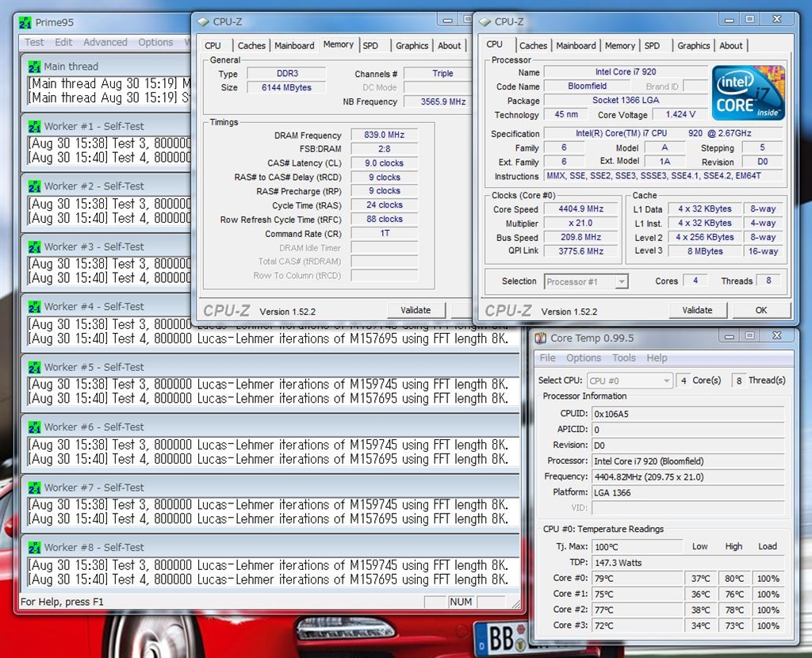Open the Tools menu in Core Temp

click(624, 358)
